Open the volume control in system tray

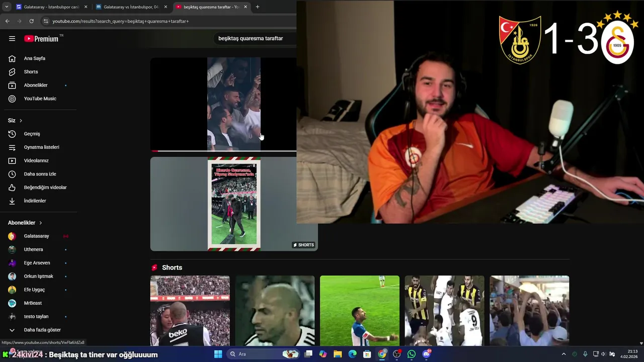(604, 354)
